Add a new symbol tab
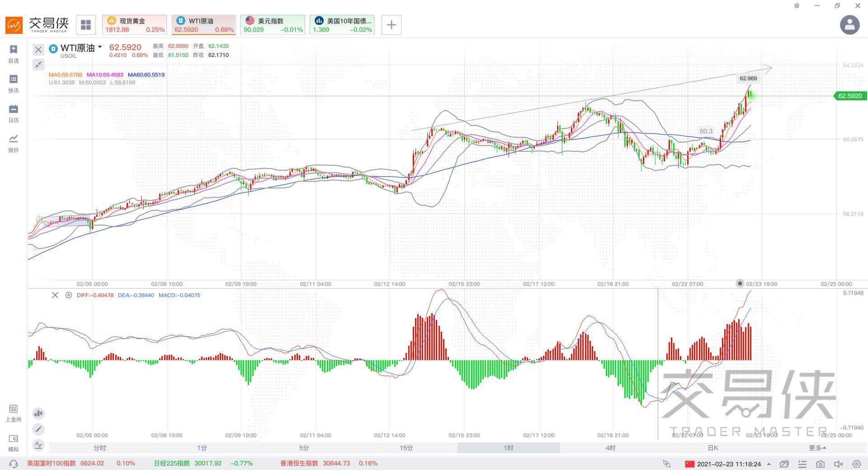The height and width of the screenshot is (470, 868). pyautogui.click(x=392, y=25)
